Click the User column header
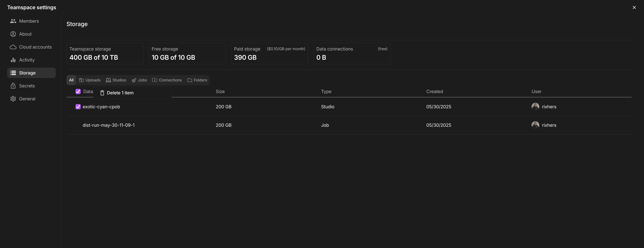Image resolution: width=644 pixels, height=248 pixels. point(536,92)
